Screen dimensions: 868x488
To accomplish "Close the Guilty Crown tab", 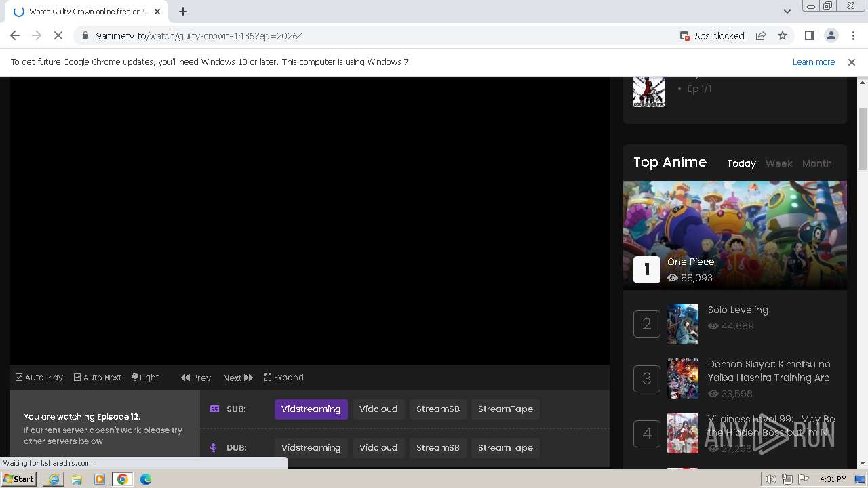I will pyautogui.click(x=157, y=12).
